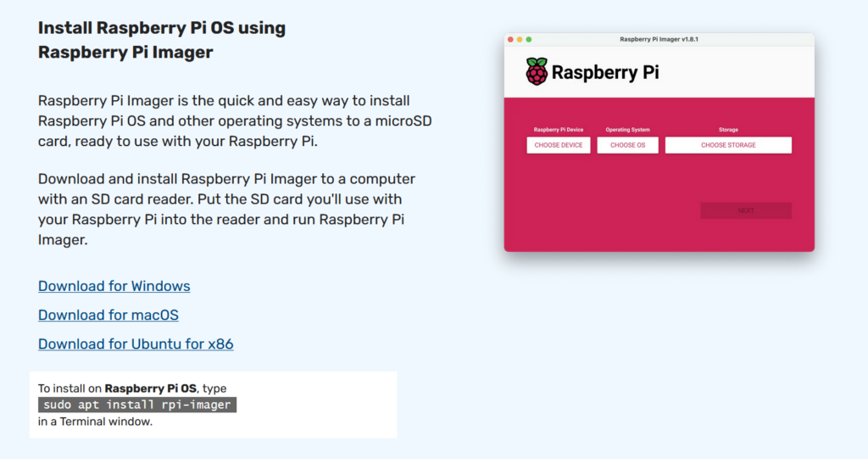This screenshot has width=868, height=459.
Task: Click the red close dot on Imager window
Action: [510, 39]
